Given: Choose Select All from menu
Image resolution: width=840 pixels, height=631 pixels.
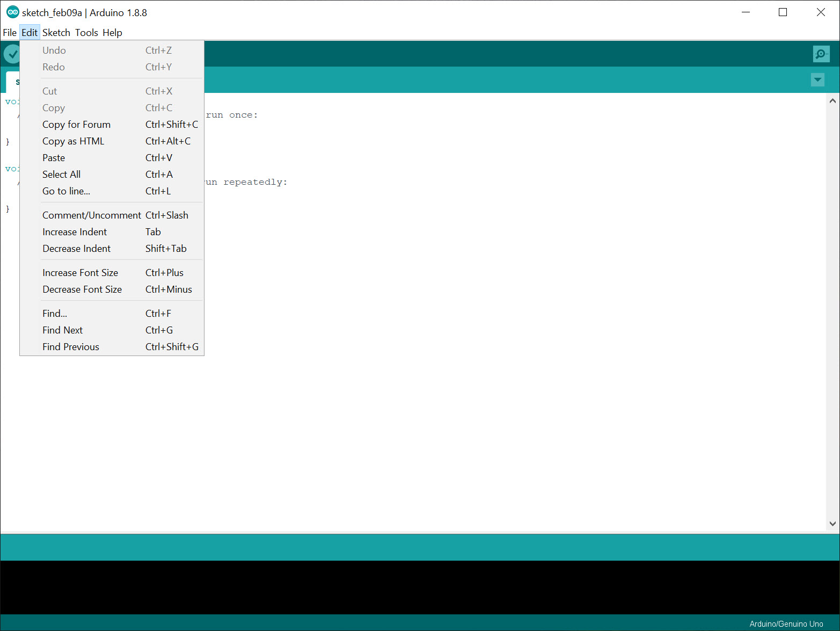Looking at the screenshot, I should pyautogui.click(x=61, y=175).
